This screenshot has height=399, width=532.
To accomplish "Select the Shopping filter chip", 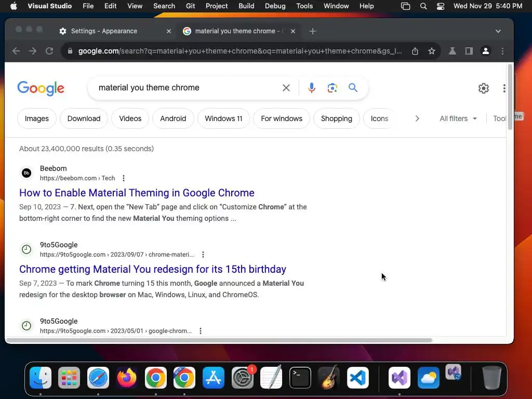I will pyautogui.click(x=337, y=118).
